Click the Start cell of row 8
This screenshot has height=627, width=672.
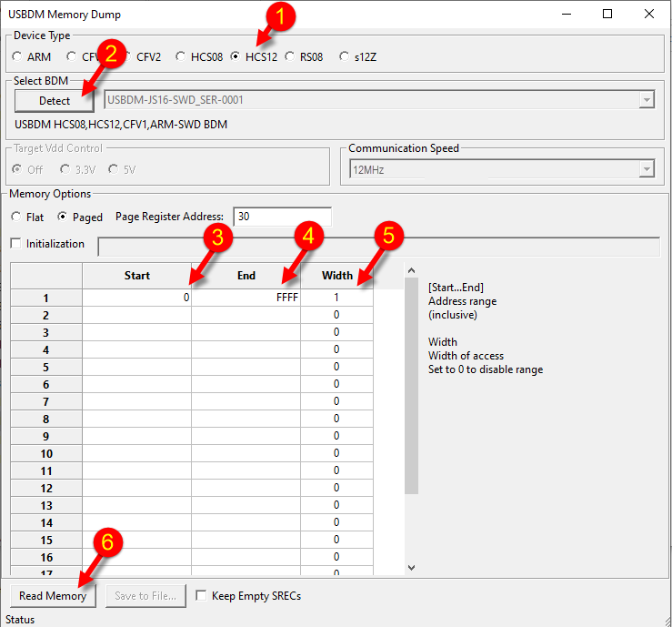click(x=136, y=419)
